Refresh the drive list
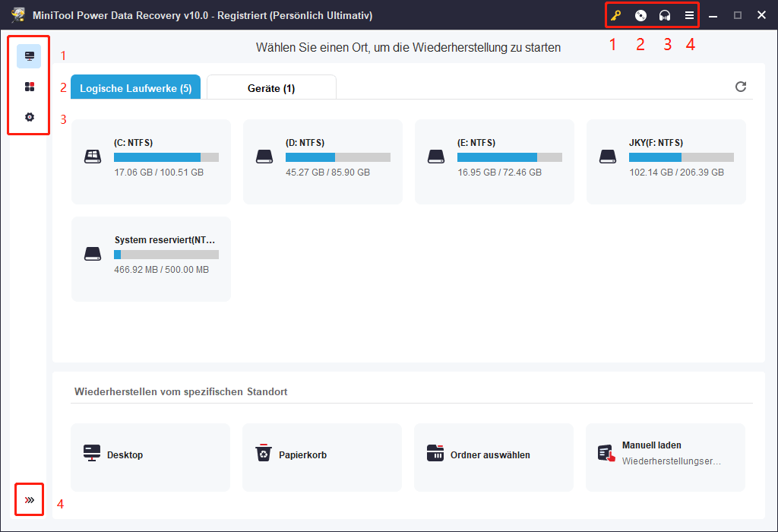The height and width of the screenshot is (532, 778). tap(741, 87)
